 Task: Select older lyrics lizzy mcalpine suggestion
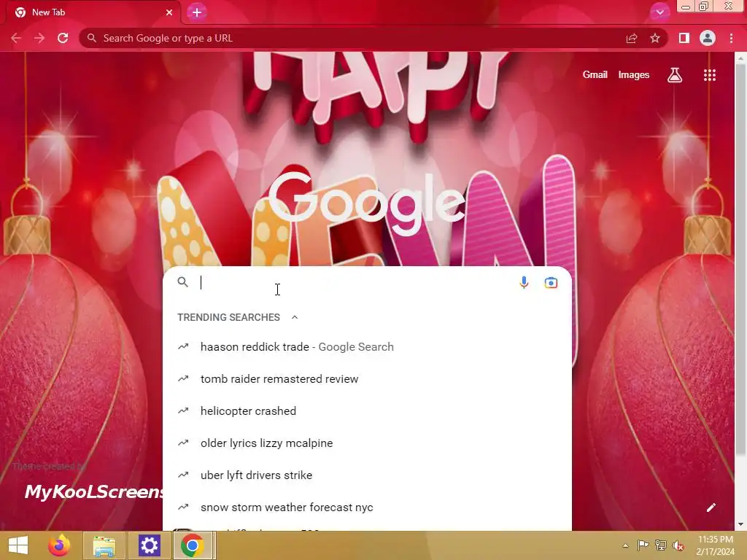point(367,443)
